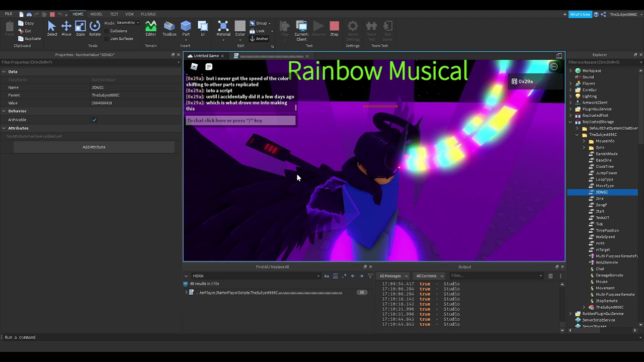Activate the Rotate tool

95,29
